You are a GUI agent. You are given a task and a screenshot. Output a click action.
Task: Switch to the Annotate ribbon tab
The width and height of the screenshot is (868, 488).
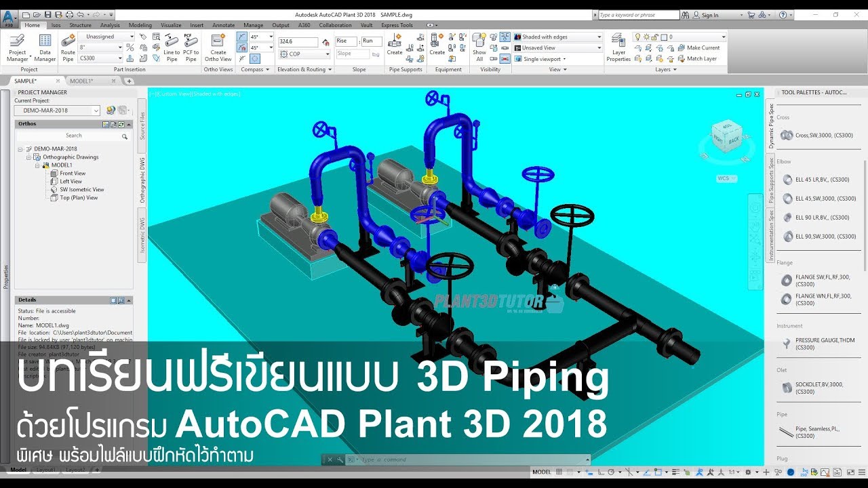(224, 25)
